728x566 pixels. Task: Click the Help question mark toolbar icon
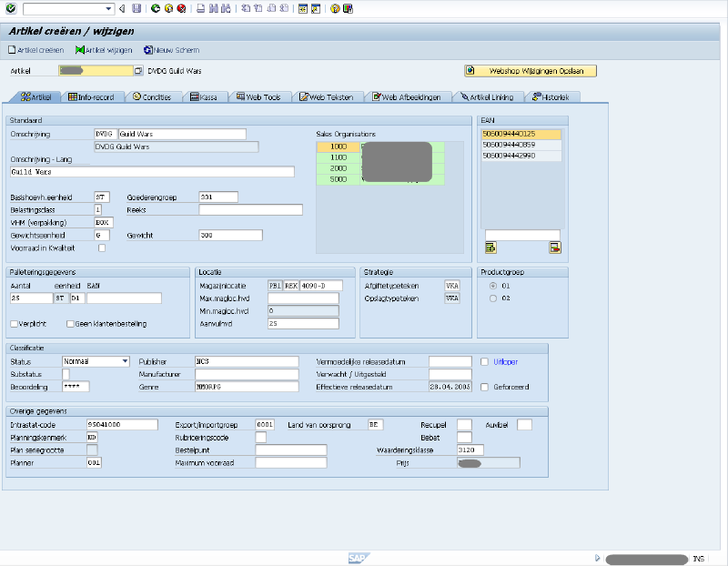pyautogui.click(x=333, y=8)
